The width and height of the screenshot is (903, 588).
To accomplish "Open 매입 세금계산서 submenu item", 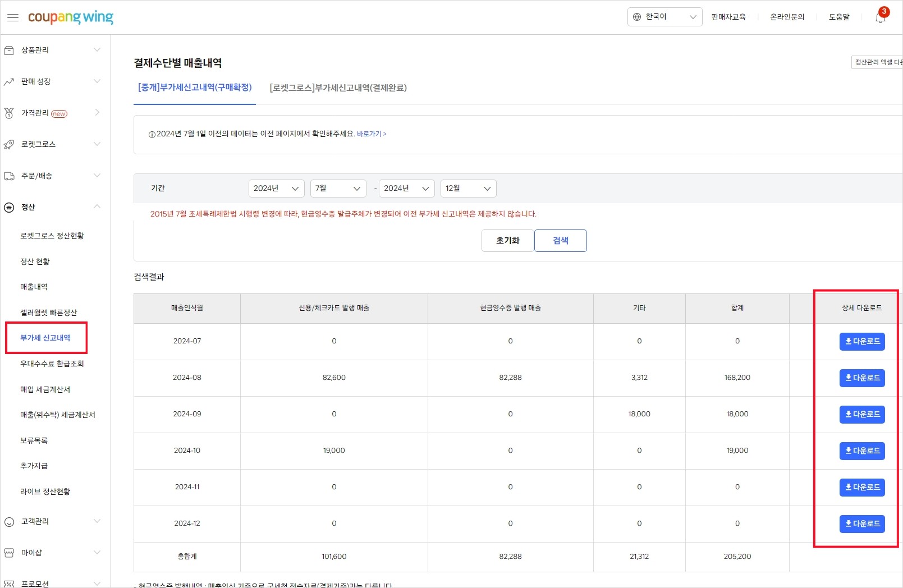I will point(45,390).
